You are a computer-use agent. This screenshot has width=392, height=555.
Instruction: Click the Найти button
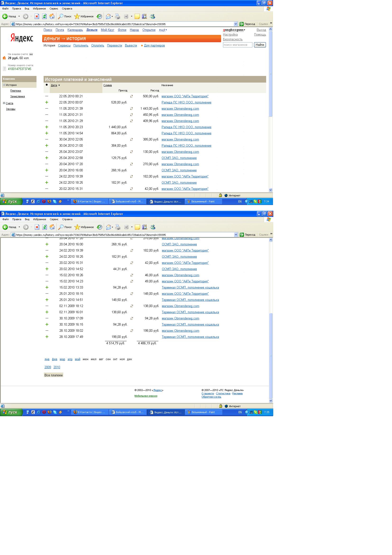tap(260, 45)
